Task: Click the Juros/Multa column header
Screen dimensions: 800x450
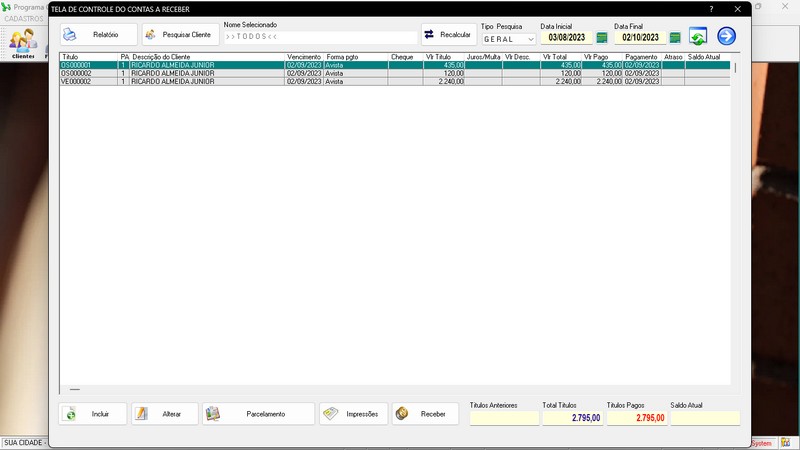Action: pos(483,57)
